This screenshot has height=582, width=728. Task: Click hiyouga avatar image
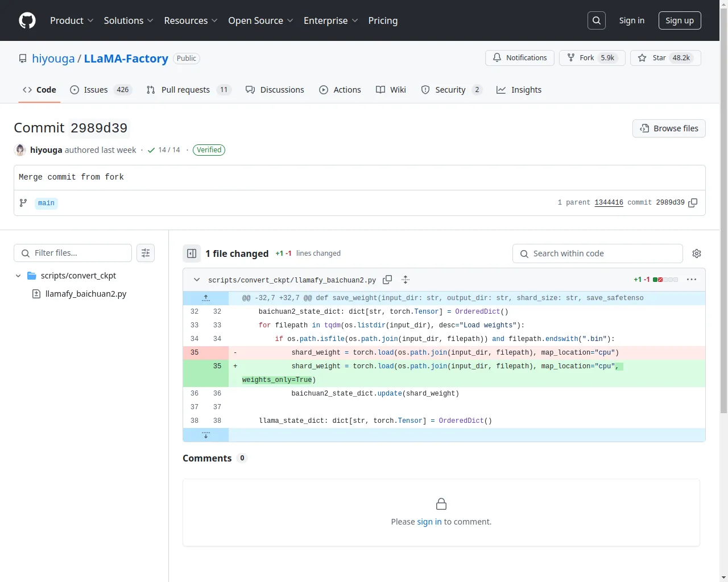pos(20,150)
